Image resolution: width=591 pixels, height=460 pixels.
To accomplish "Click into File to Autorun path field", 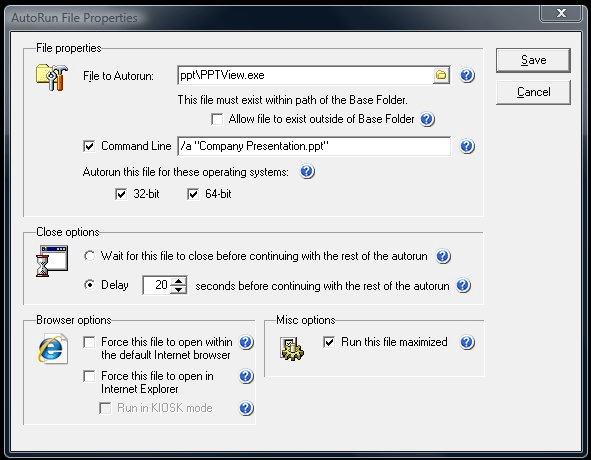I will tap(305, 75).
